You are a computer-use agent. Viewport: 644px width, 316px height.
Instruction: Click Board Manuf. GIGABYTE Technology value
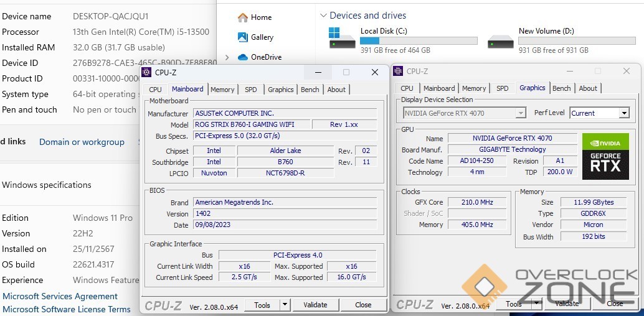point(512,149)
